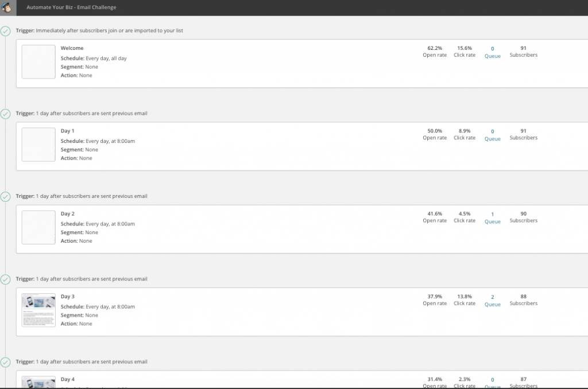Open the Welcome email blank thumbnail
The image size is (588, 389).
click(x=38, y=62)
